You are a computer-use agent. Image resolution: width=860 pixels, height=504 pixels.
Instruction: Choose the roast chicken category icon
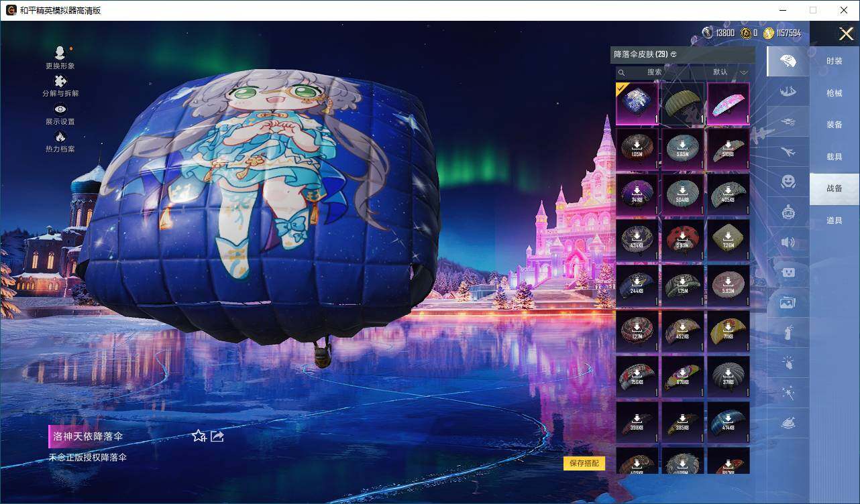tap(788, 423)
